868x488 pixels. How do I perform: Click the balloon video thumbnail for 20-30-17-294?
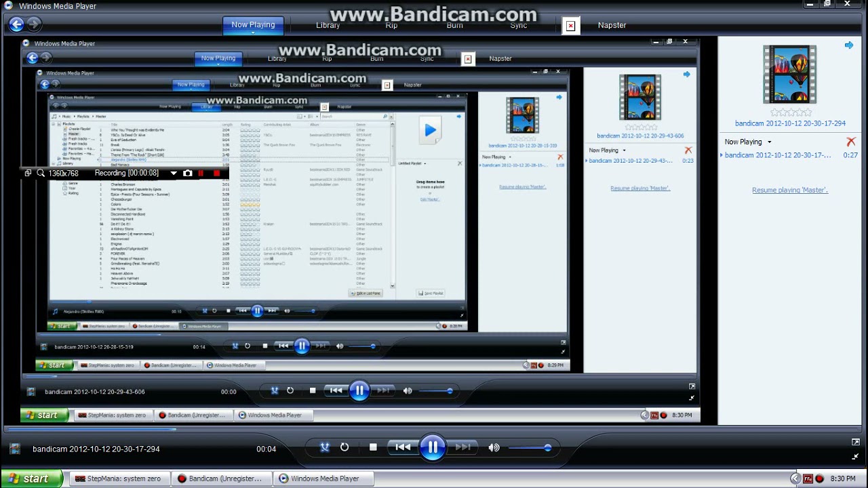tap(789, 75)
